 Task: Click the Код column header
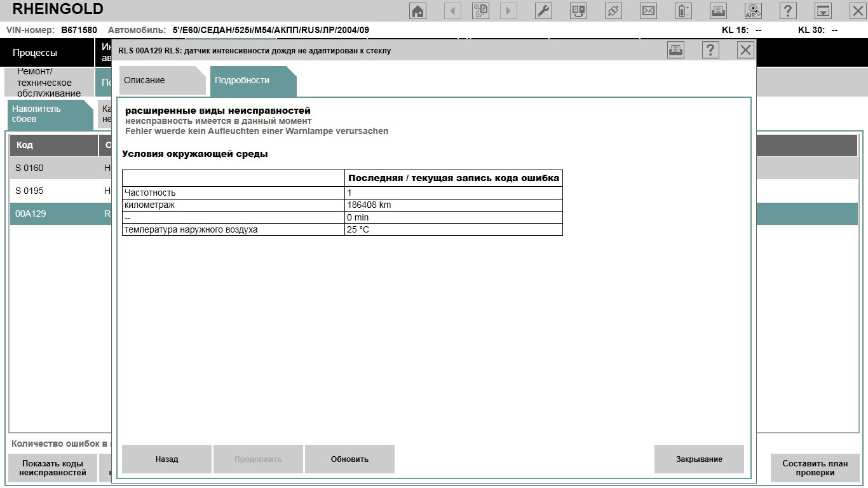pos(54,145)
